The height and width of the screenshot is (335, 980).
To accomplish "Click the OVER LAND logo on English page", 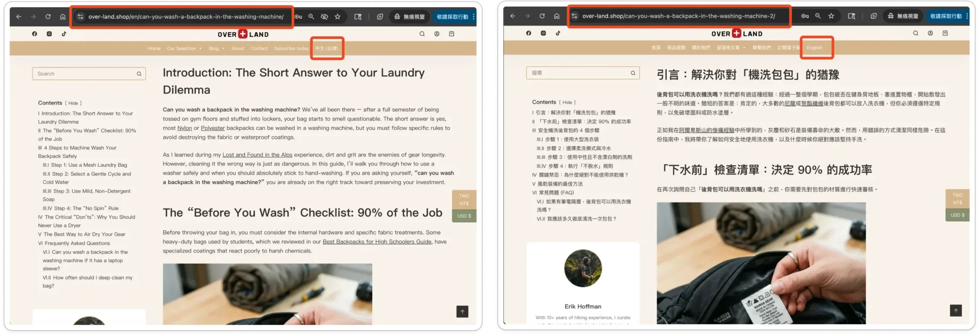I will click(243, 34).
